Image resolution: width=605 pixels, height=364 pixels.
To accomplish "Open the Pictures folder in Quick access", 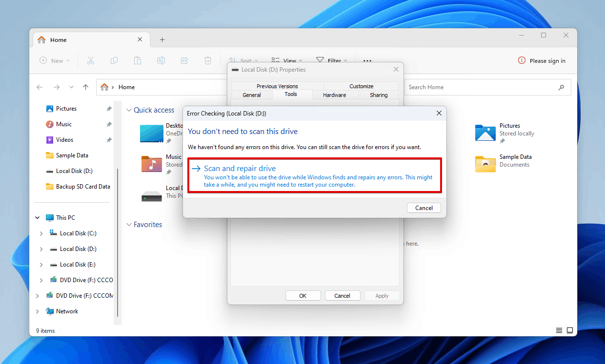I will tap(505, 133).
